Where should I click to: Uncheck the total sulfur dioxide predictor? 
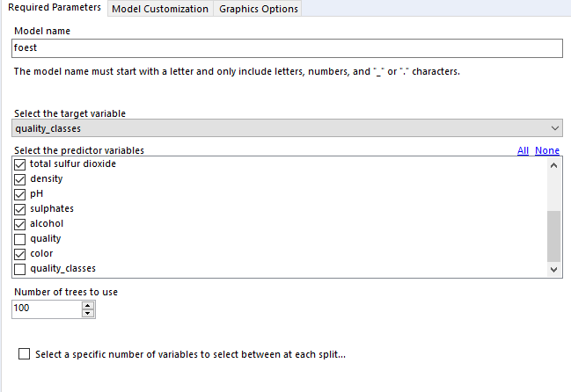[19, 164]
